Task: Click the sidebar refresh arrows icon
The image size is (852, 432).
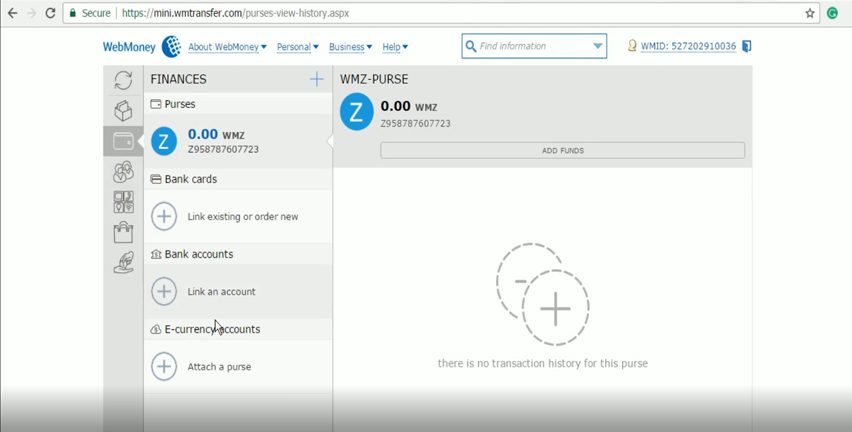Action: [x=123, y=80]
